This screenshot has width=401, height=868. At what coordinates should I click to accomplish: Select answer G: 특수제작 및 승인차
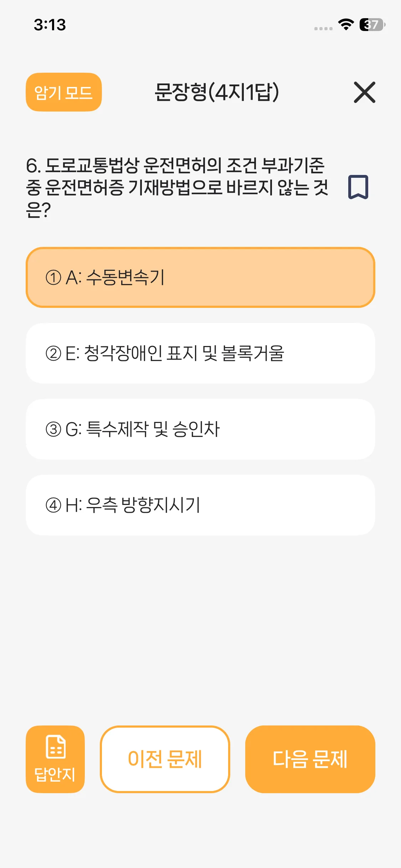coord(200,429)
